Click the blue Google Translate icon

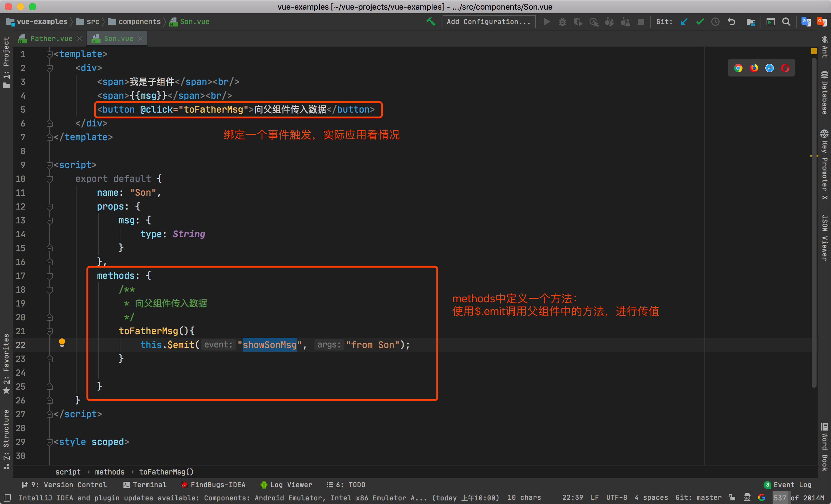pyautogui.click(x=806, y=22)
